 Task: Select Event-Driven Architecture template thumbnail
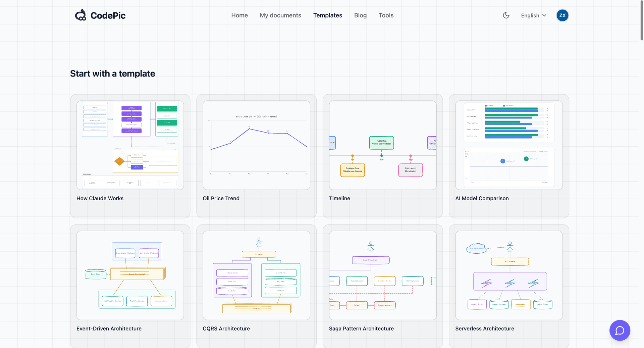[130, 275]
